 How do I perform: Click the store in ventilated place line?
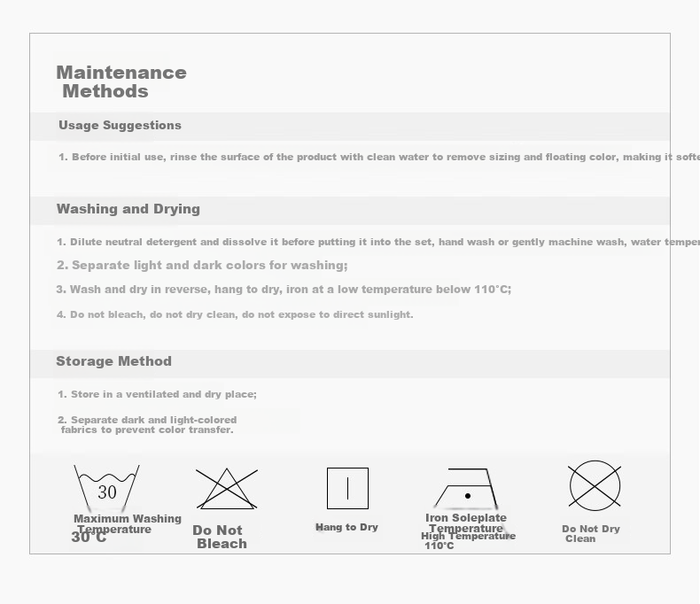click(157, 394)
